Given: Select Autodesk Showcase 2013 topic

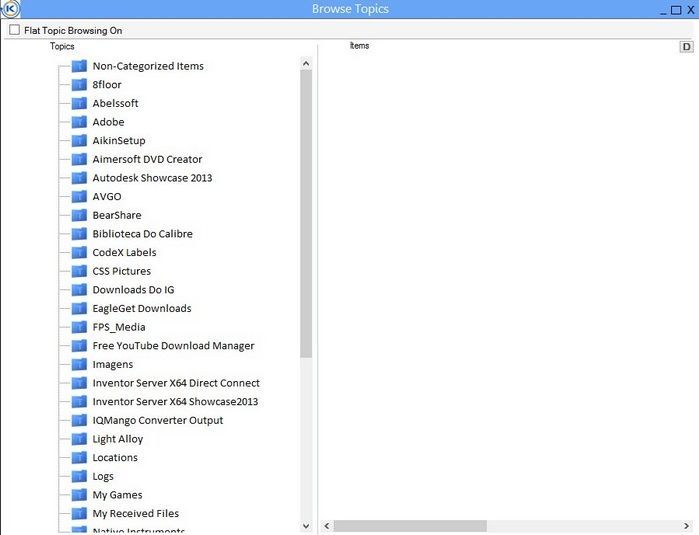Looking at the screenshot, I should [x=152, y=178].
